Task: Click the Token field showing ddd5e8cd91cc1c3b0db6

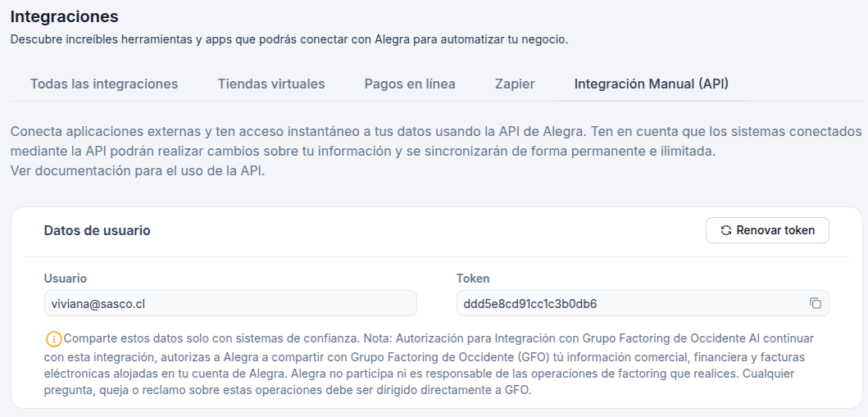Action: [x=643, y=303]
